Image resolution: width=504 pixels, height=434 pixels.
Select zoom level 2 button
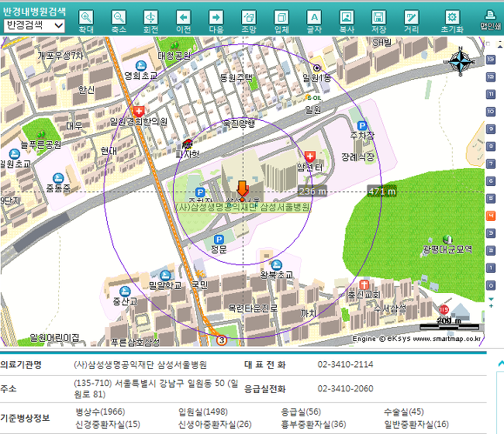pyautogui.click(x=491, y=250)
